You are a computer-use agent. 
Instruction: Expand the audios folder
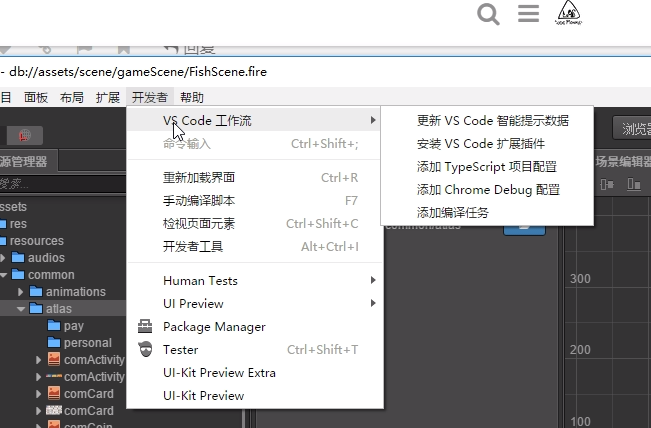coord(3,258)
